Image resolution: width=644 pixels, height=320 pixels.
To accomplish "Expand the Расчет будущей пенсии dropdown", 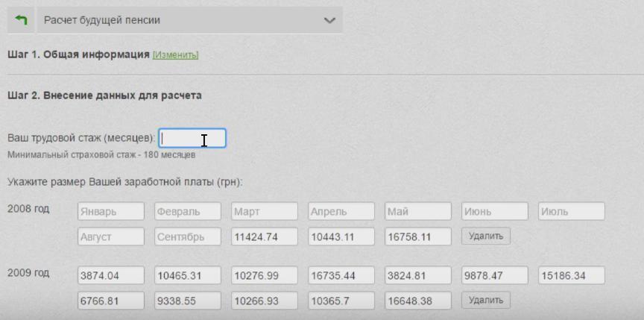I will coord(329,20).
